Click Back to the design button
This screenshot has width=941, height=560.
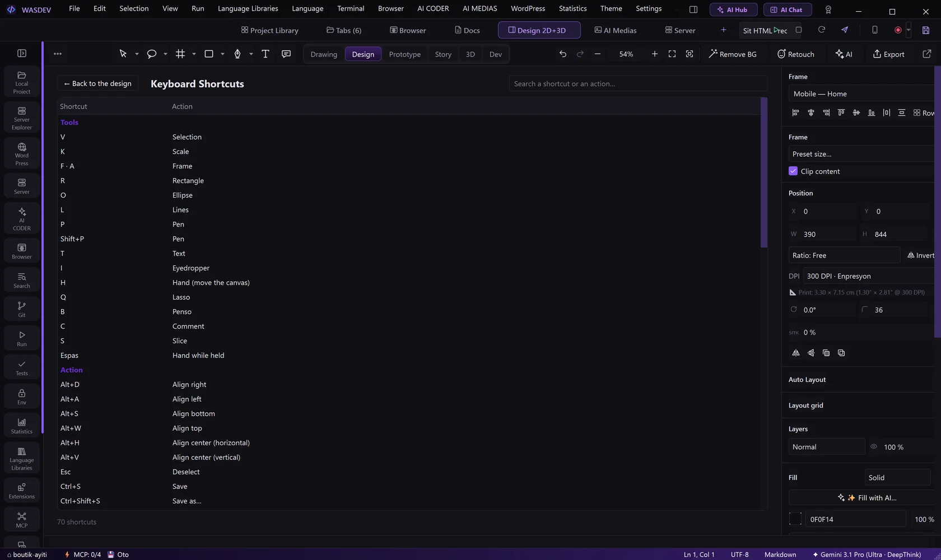[x=97, y=83]
